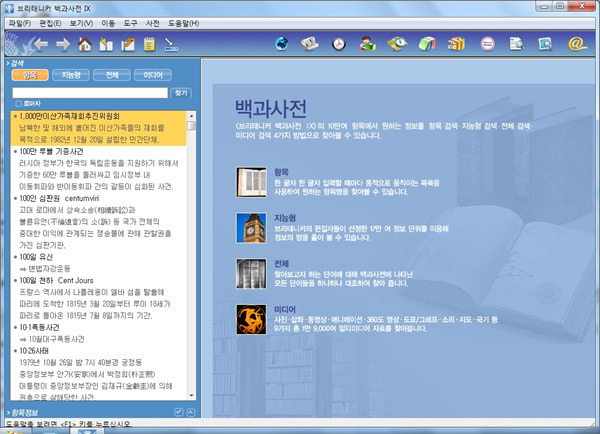This screenshot has height=434, width=600.
Task: Select the 10·1폭동사건 entry
Action: pyautogui.click(x=39, y=327)
